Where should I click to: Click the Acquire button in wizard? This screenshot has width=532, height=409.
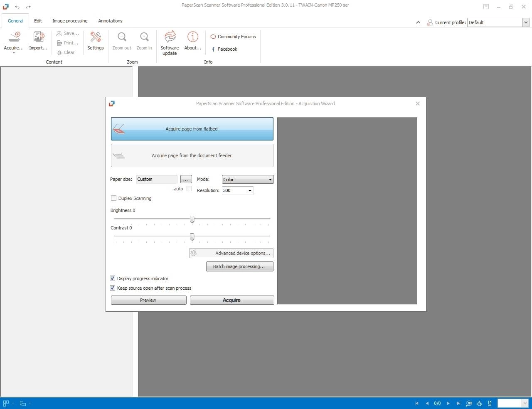coord(232,300)
